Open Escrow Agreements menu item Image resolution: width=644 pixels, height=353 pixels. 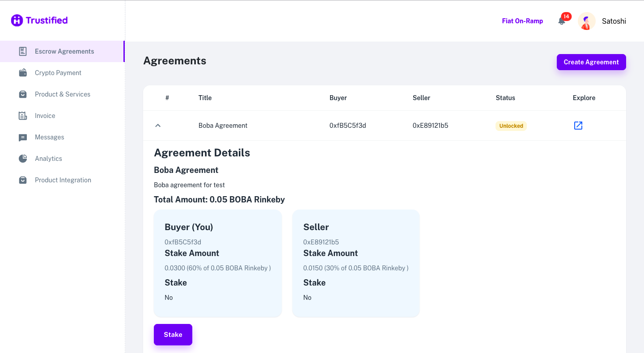[x=62, y=51]
